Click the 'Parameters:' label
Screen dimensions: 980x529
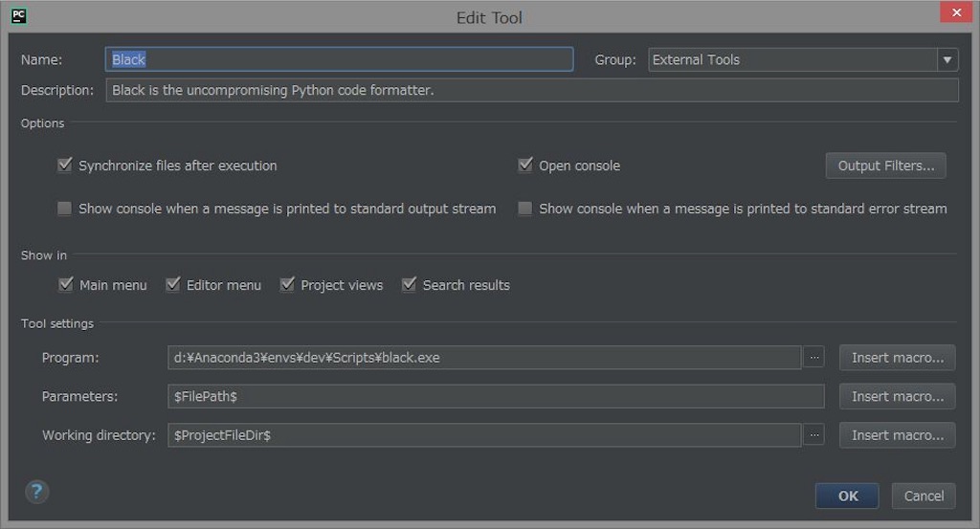79,397
